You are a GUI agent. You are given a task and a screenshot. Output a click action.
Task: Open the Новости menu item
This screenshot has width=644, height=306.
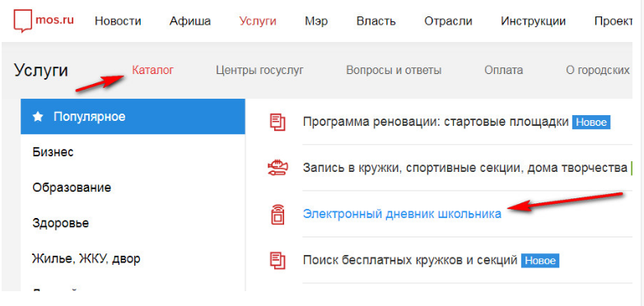click(x=118, y=21)
